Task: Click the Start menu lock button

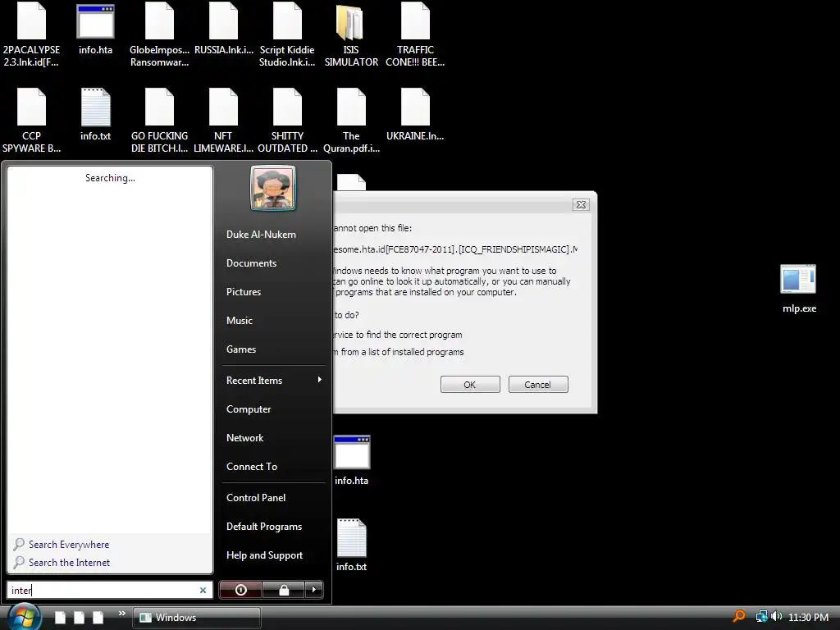Action: (x=284, y=590)
